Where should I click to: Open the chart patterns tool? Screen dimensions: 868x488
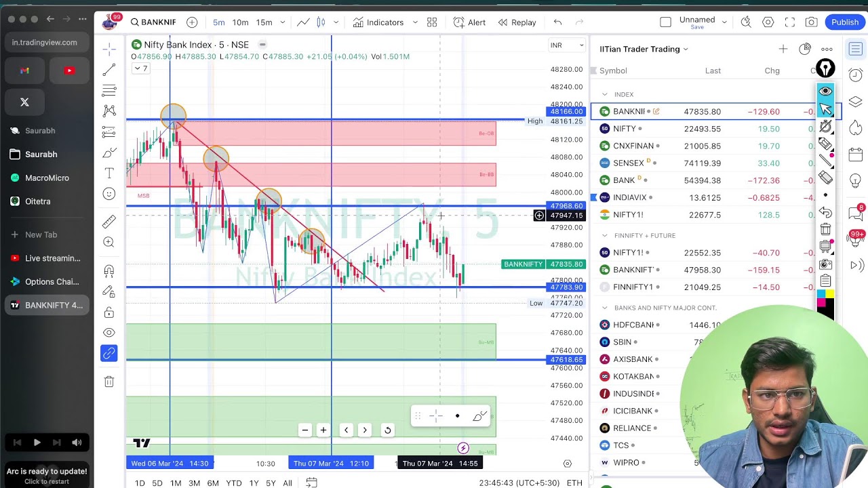tap(109, 111)
